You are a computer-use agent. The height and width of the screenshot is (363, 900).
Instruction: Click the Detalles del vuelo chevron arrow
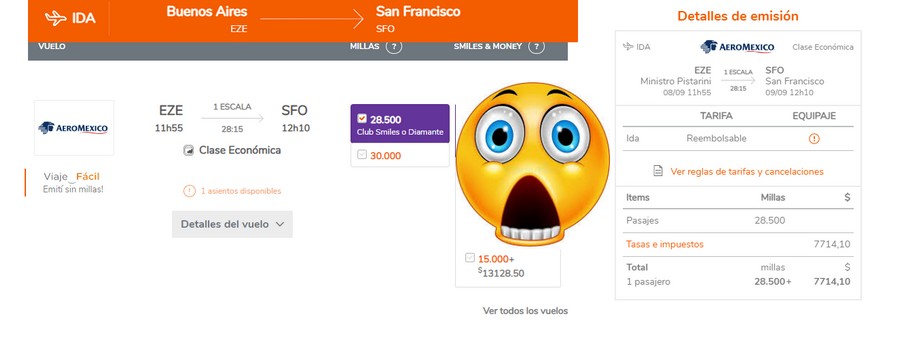pos(280,225)
